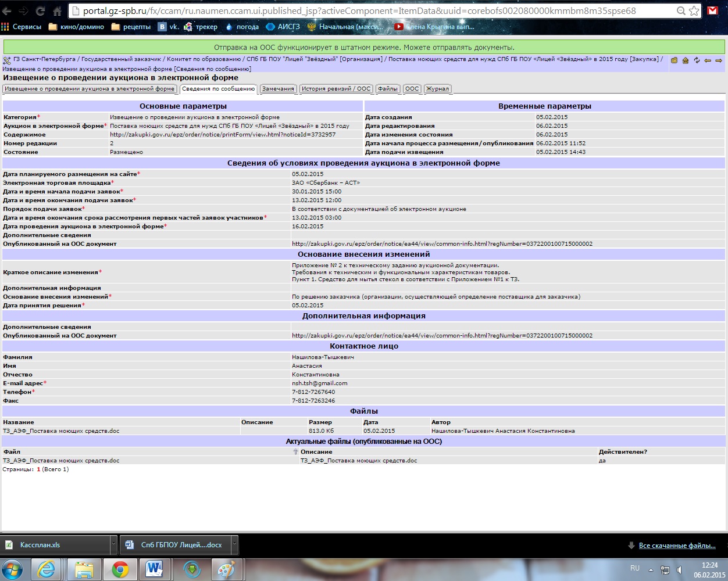Reload the page with the refresh icon
Screen dimensions: 728x581
(x=40, y=11)
